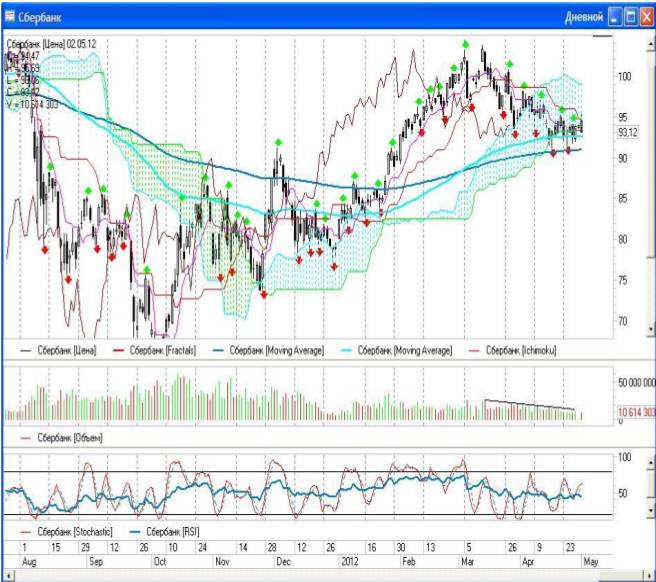Click the 50 000 000 volume axis label
The width and height of the screenshot is (656, 582).
(x=636, y=382)
